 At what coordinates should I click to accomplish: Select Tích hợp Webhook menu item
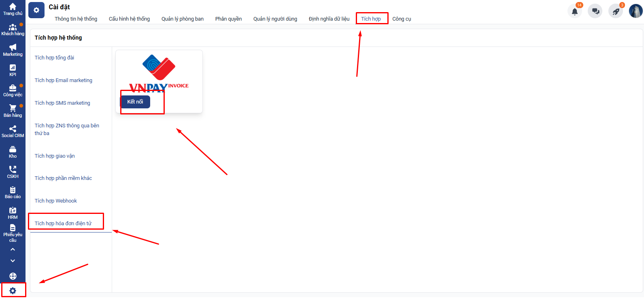point(56,201)
